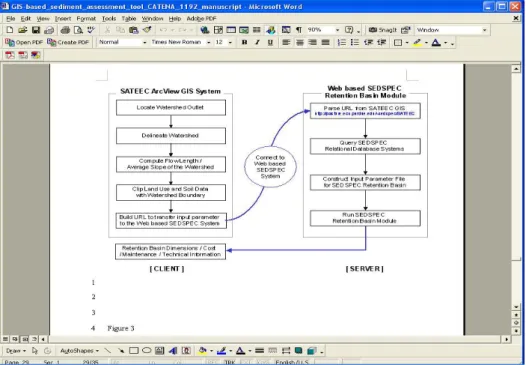The height and width of the screenshot is (365, 526).
Task: Open the Format menu
Action: [x=86, y=18]
